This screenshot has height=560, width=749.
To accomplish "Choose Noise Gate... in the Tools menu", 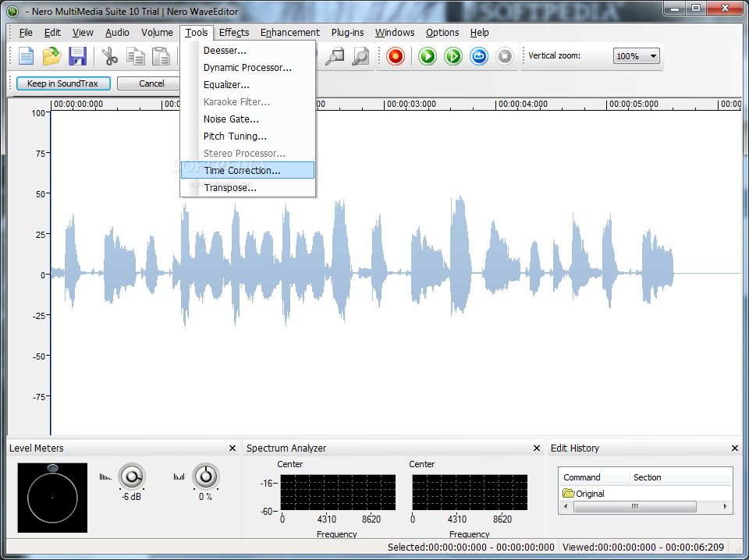I will tap(247, 119).
